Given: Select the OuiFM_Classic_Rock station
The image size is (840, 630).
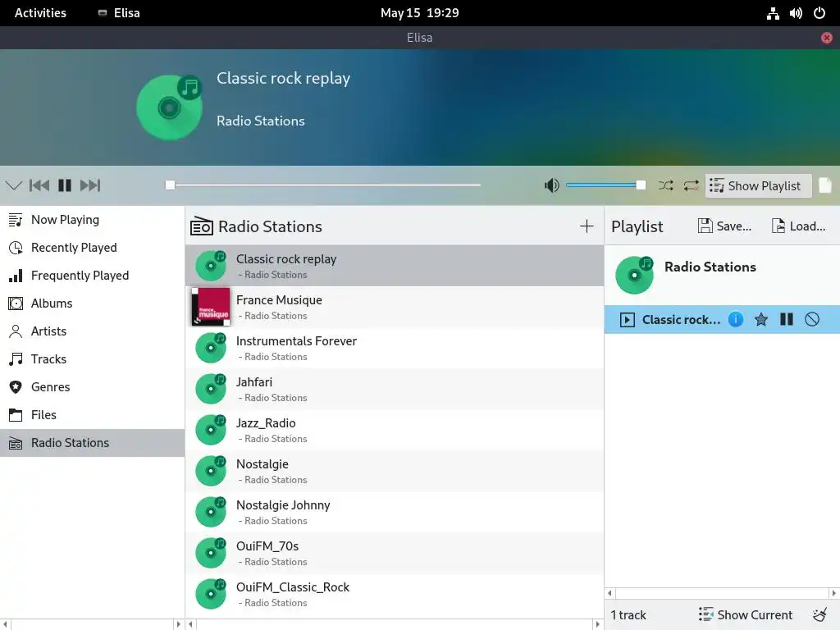Looking at the screenshot, I should 395,594.
